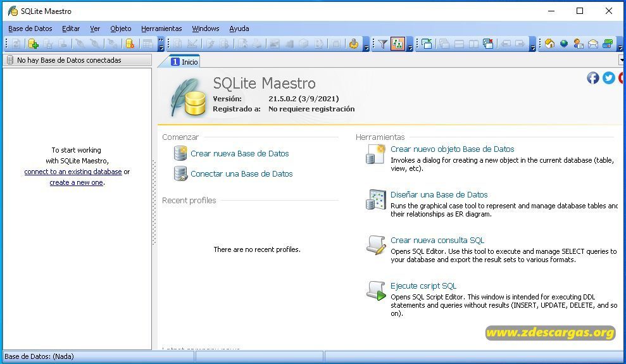
Task: Click the person with card support icon
Action: [x=578, y=44]
